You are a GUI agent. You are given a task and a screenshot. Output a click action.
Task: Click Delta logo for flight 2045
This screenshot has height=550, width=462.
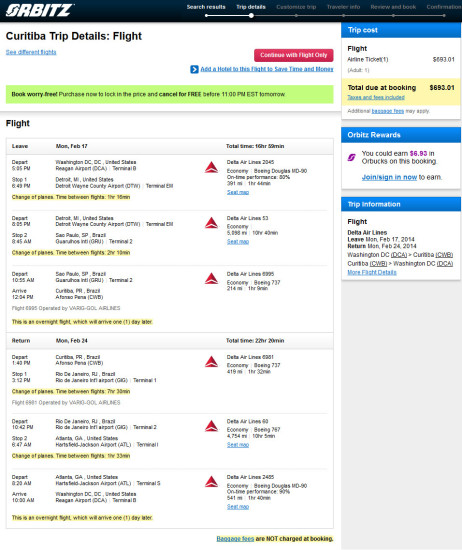(x=211, y=167)
